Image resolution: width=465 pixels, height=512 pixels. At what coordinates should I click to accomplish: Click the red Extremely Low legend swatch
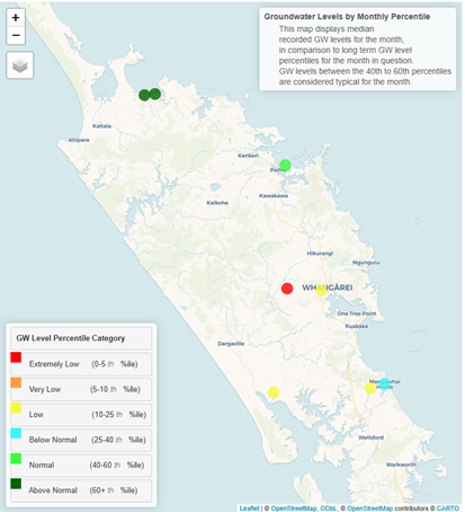[16, 357]
